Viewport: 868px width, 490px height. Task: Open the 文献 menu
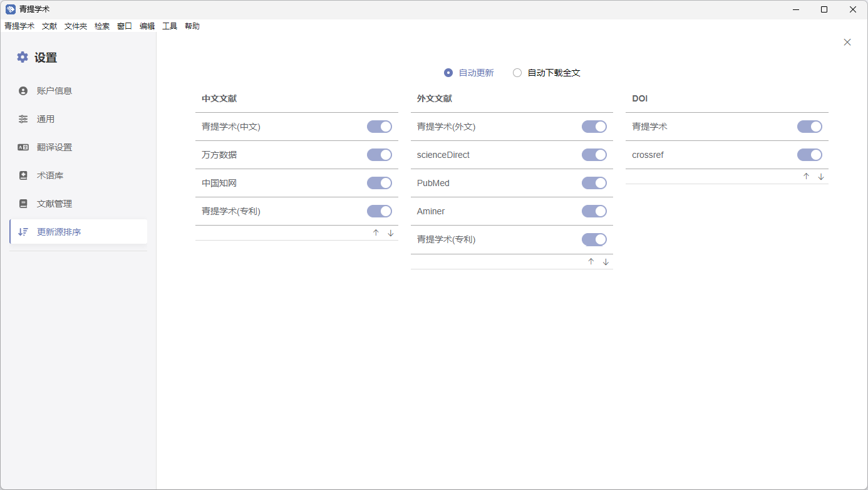point(49,26)
